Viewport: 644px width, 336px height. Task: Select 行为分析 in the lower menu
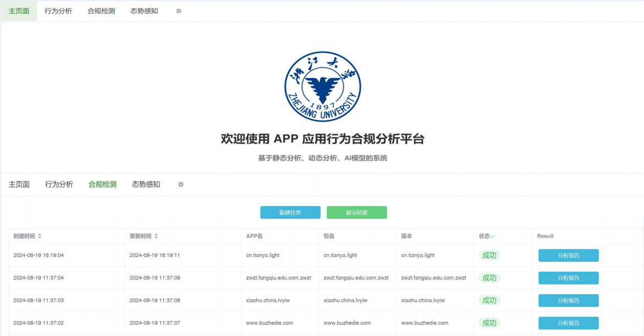pyautogui.click(x=59, y=184)
